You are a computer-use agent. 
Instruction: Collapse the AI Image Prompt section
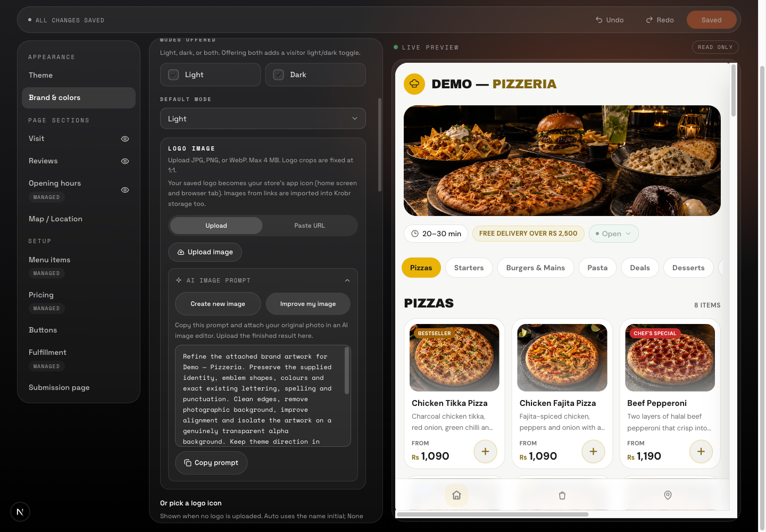347,280
